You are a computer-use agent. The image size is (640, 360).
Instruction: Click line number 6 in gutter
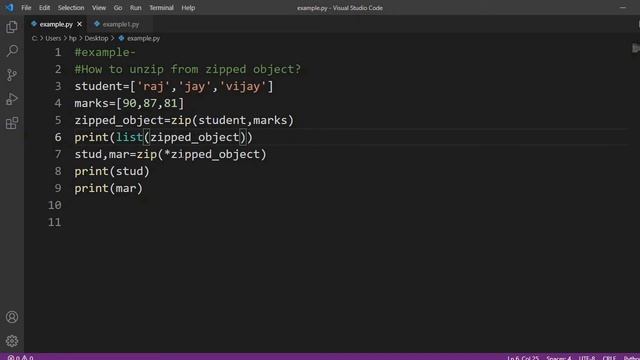tap(58, 137)
